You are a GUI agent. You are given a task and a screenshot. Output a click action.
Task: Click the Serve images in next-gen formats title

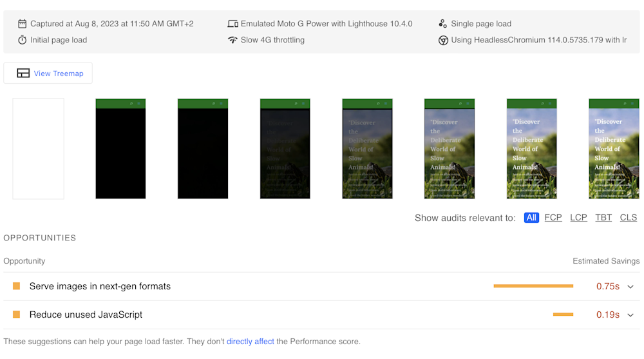click(x=100, y=286)
